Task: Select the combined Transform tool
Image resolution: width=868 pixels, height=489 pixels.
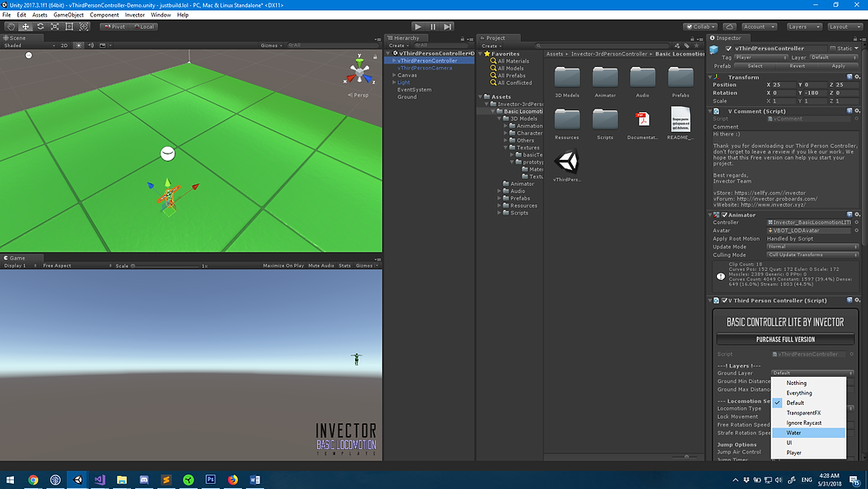Action: (x=83, y=27)
